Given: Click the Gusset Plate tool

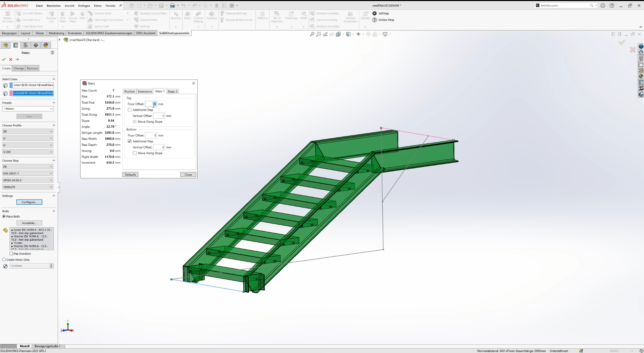Looking at the screenshot, I should pyautogui.click(x=73, y=17).
